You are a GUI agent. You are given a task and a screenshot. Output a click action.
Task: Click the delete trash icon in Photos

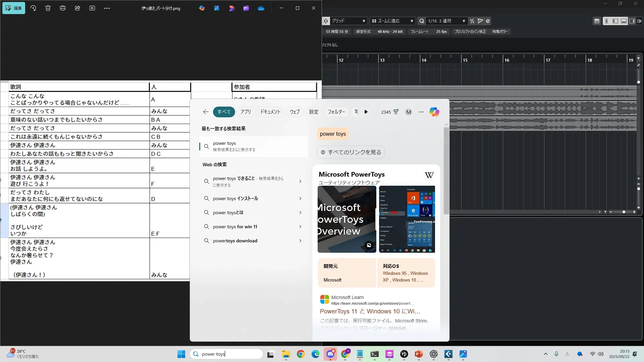(x=48, y=8)
